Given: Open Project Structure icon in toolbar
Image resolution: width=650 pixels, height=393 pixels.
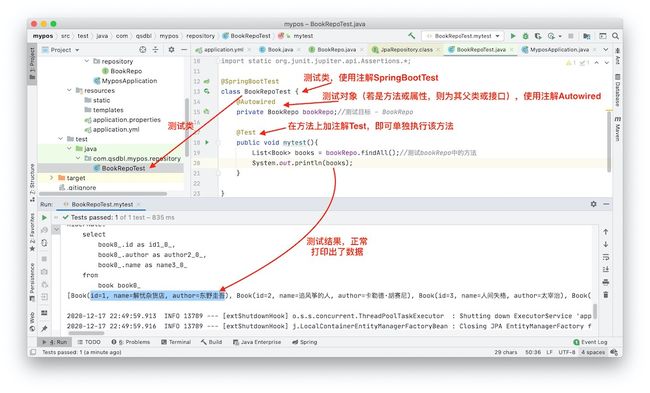Looking at the screenshot, I should (x=587, y=36).
